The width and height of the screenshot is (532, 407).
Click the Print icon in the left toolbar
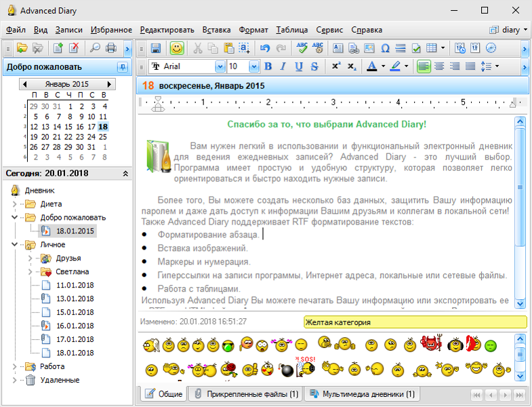pyautogui.click(x=111, y=48)
